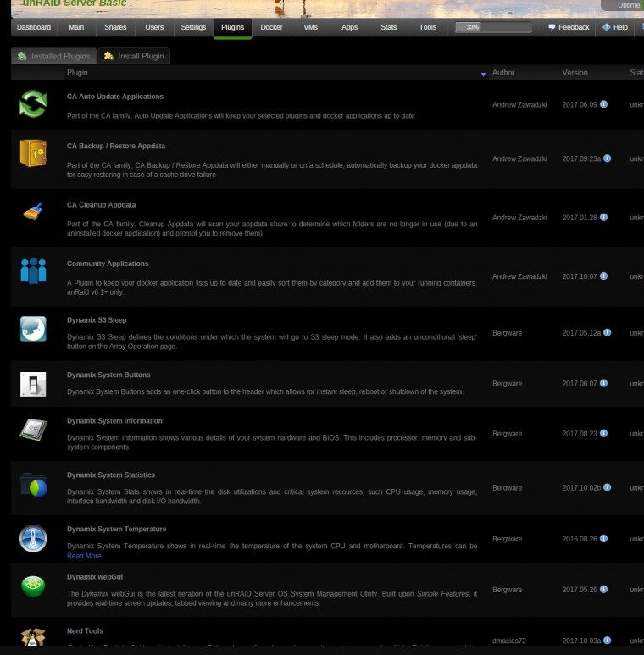644x655 pixels.
Task: Go to the Users page
Action: [x=154, y=27]
